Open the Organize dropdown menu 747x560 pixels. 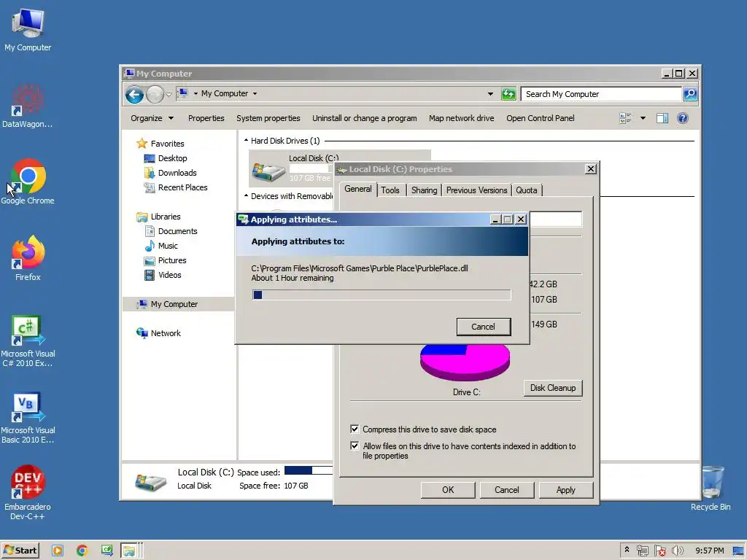coord(152,118)
